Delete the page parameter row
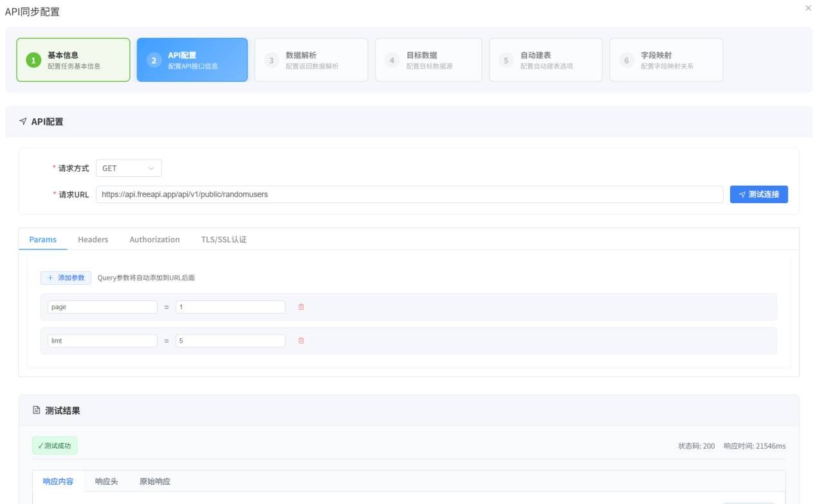The image size is (815, 504). coord(301,307)
